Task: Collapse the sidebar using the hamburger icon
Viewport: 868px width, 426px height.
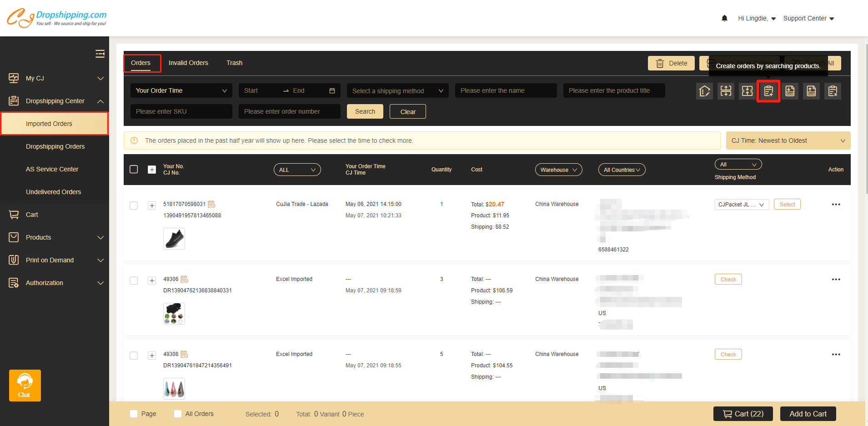Action: pos(100,54)
